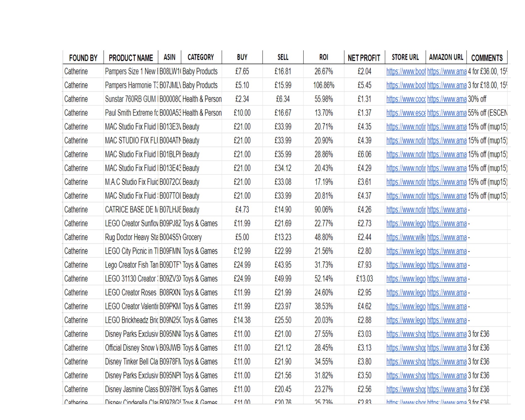Click the CATEGORY header cell
525x420 pixels.
click(x=201, y=57)
